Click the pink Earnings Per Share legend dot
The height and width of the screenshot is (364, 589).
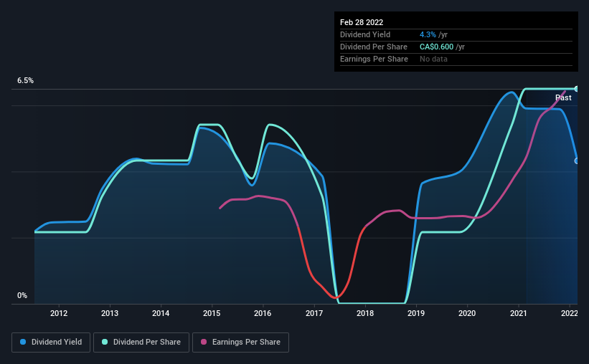[x=204, y=342]
